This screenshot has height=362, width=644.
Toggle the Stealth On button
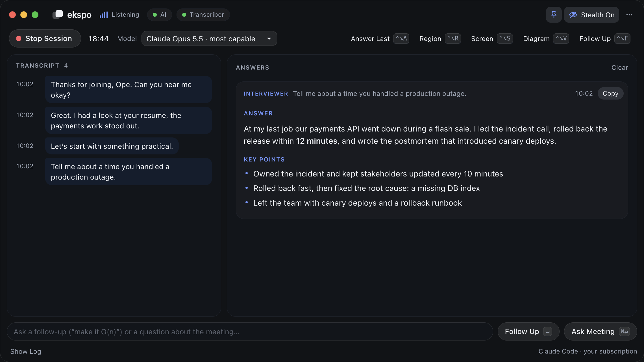(x=591, y=15)
